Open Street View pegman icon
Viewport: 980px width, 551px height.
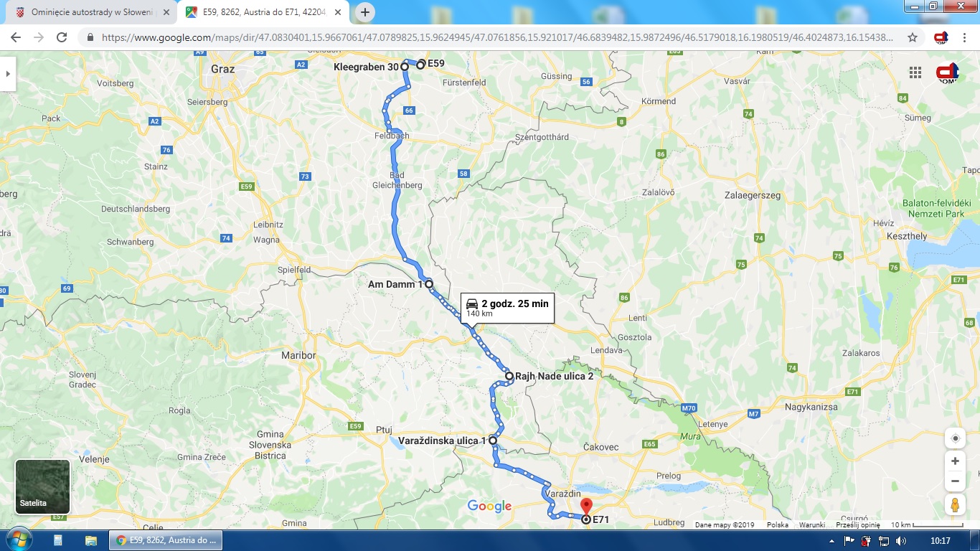pos(955,505)
